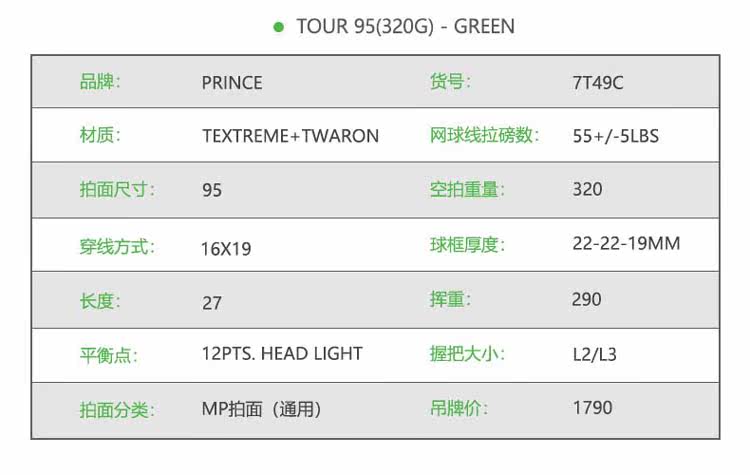Click the 空拍重量 label
The height and width of the screenshot is (475, 750).
467,189
